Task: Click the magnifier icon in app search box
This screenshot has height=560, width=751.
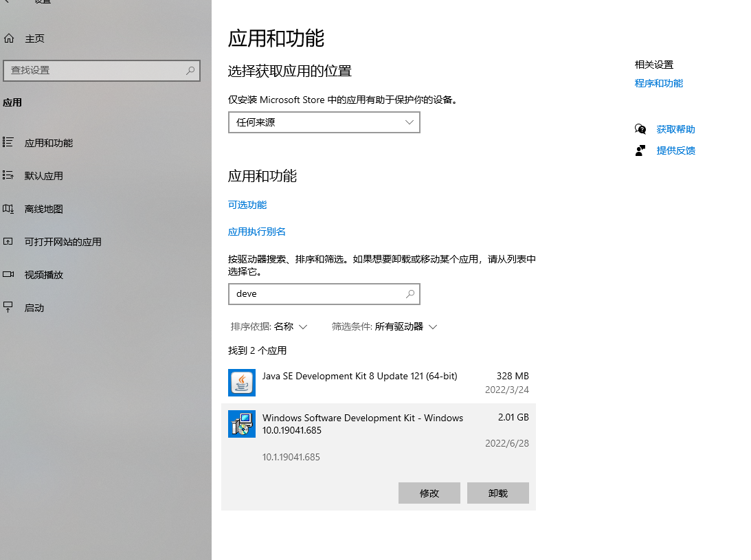Action: coord(410,293)
